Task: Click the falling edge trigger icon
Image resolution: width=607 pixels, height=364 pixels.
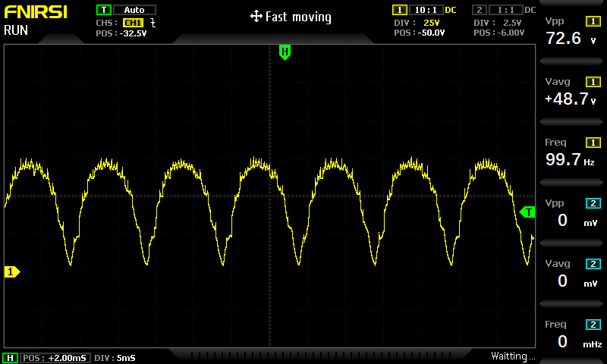Action: point(153,23)
